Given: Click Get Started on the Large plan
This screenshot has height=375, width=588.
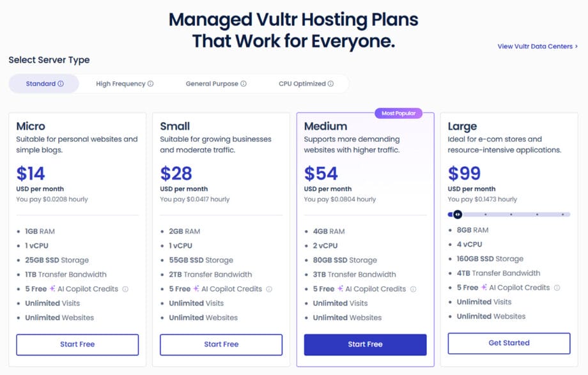Looking at the screenshot, I should point(509,342).
